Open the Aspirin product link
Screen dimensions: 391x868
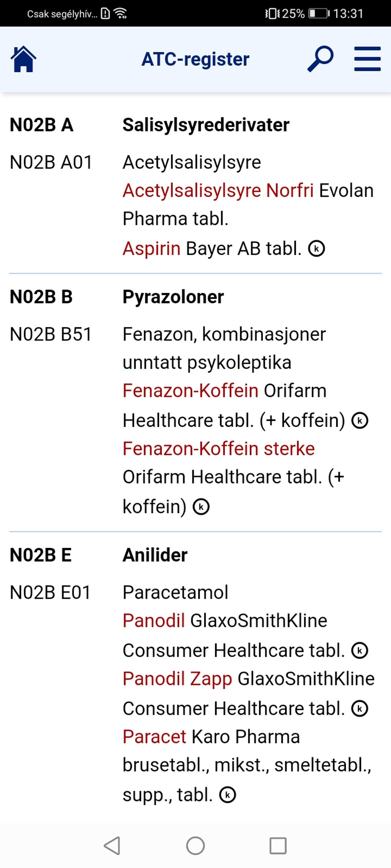click(x=151, y=248)
